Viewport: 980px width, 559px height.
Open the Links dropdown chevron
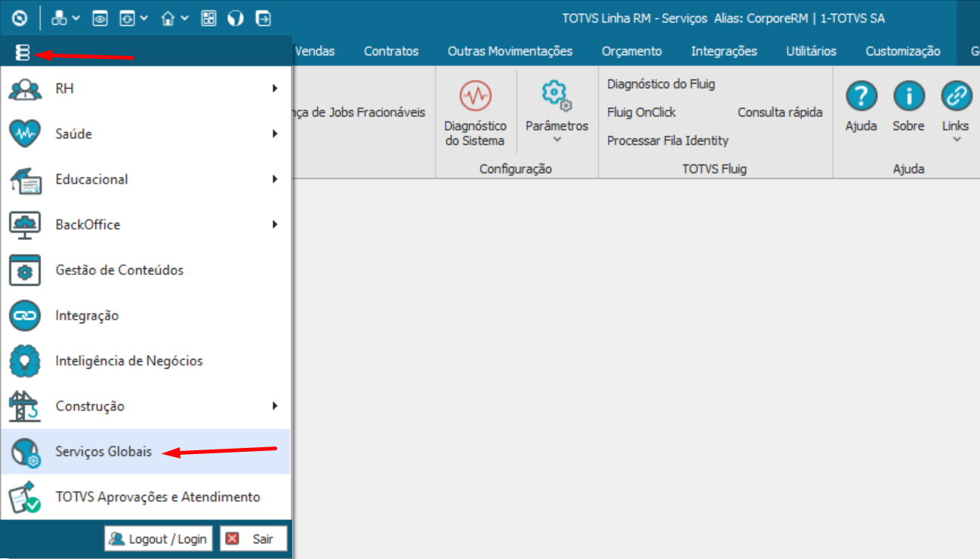pyautogui.click(x=956, y=140)
